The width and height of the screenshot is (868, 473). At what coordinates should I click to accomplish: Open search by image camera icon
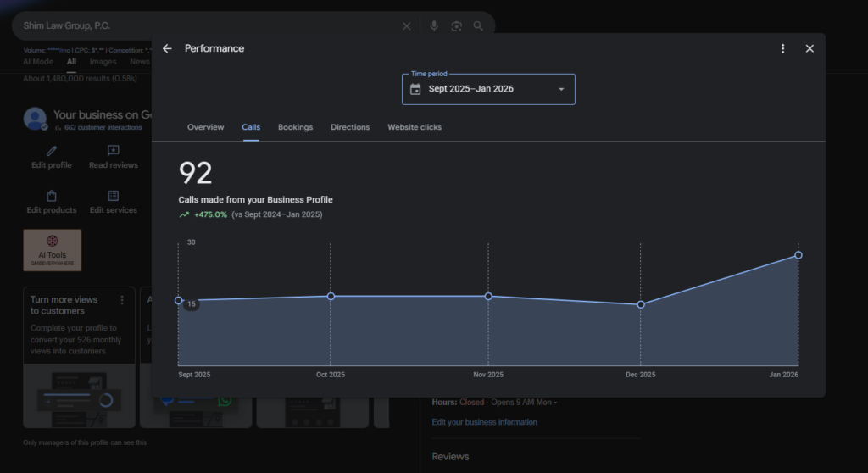456,26
